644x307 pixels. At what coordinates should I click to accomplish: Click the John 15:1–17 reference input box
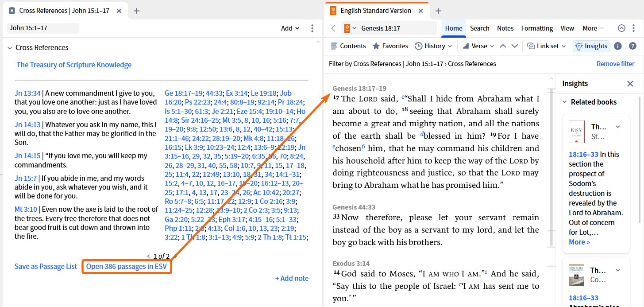[43, 28]
